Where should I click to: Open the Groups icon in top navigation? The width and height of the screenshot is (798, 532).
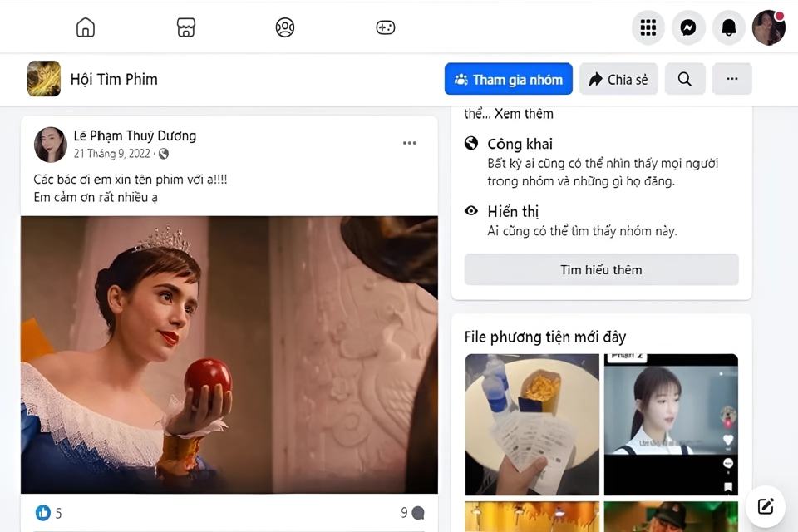click(x=284, y=27)
